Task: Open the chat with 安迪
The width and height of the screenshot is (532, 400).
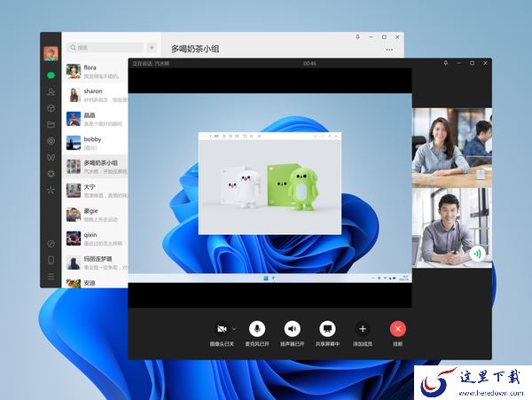Action: point(97,281)
